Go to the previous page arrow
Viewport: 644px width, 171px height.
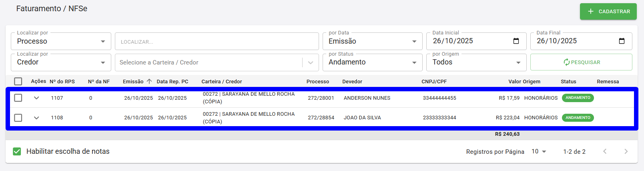pos(605,151)
